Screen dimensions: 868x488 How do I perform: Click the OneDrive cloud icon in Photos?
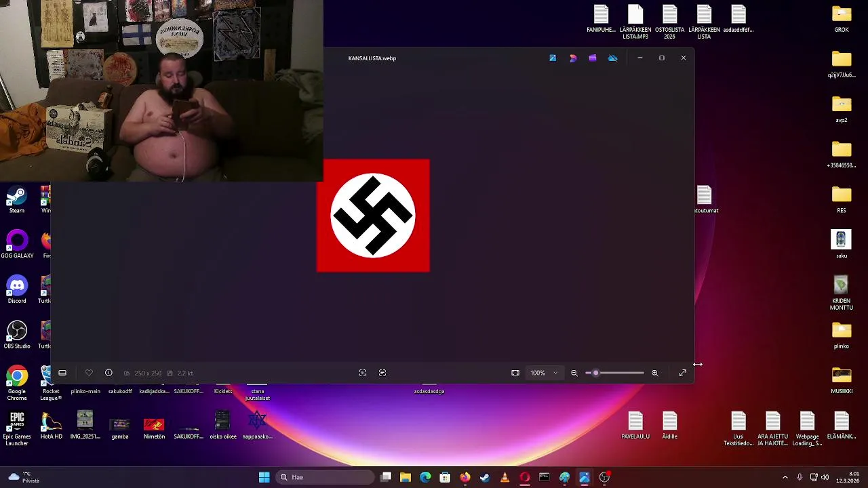point(613,58)
